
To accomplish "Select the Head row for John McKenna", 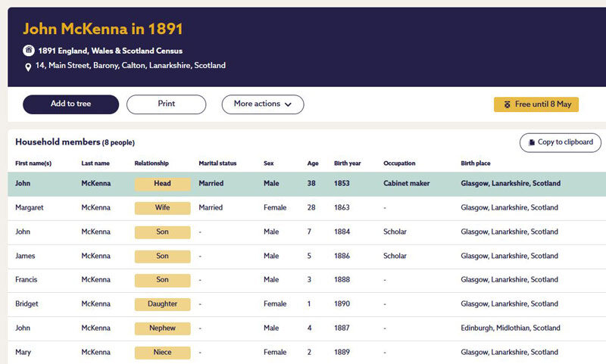I will 303,184.
